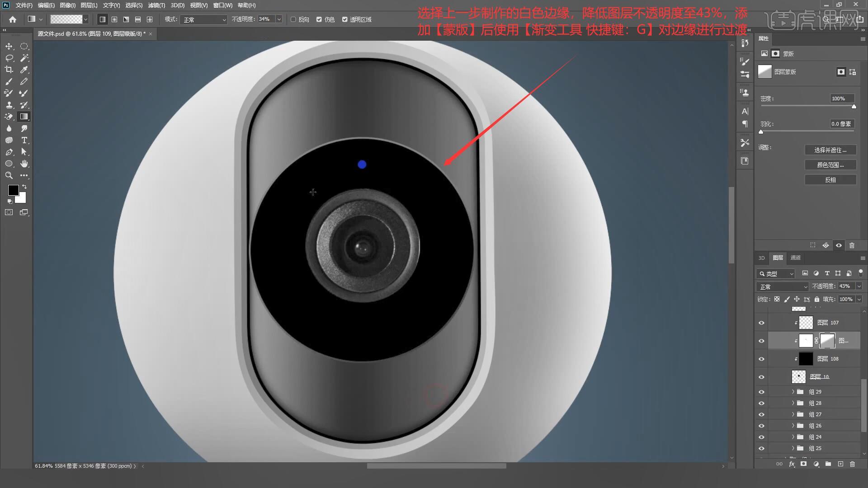868x488 pixels.
Task: Click the mask feather (羽化) value field
Action: (842, 124)
